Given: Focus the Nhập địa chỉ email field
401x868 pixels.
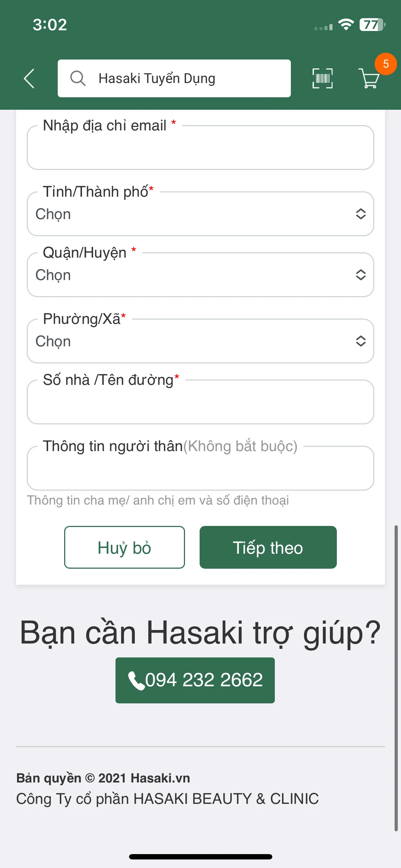Looking at the screenshot, I should coord(200,148).
